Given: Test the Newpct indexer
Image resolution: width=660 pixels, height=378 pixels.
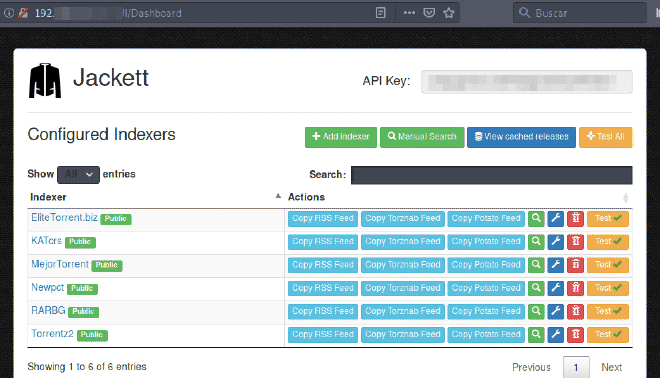Looking at the screenshot, I should click(608, 288).
